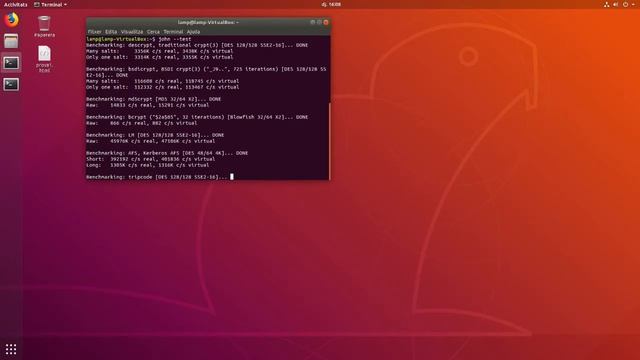
Task: Close the terminal window
Action: point(326,22)
